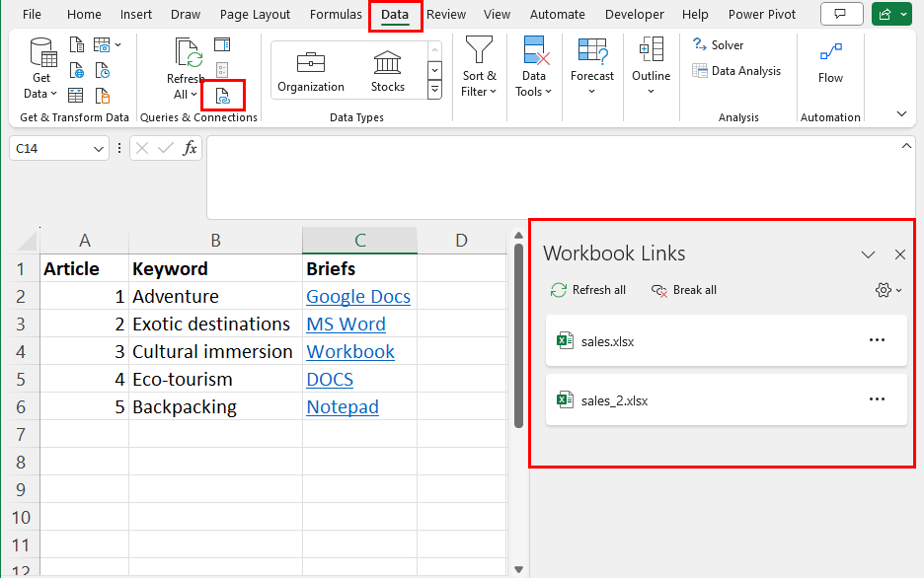This screenshot has width=924, height=578.
Task: Open the File tab
Action: (x=32, y=14)
